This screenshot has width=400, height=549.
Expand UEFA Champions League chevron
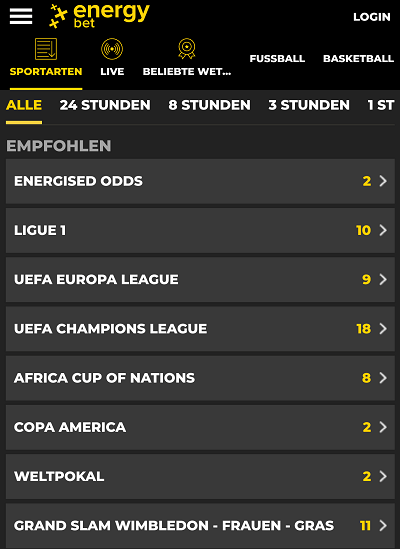click(x=383, y=328)
